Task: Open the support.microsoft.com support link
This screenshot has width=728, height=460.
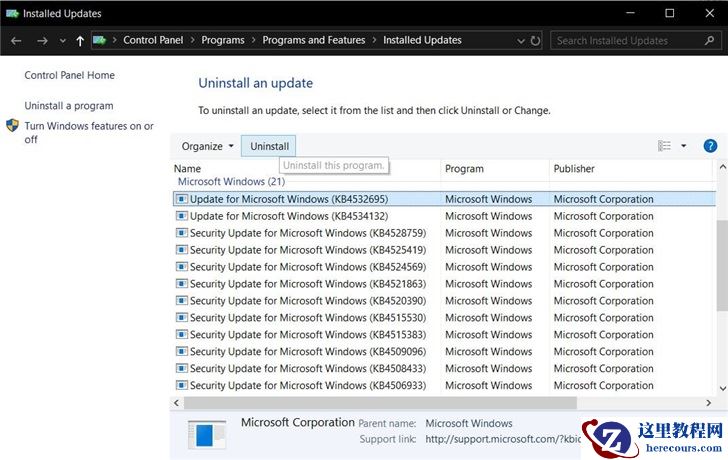Action: pos(503,439)
